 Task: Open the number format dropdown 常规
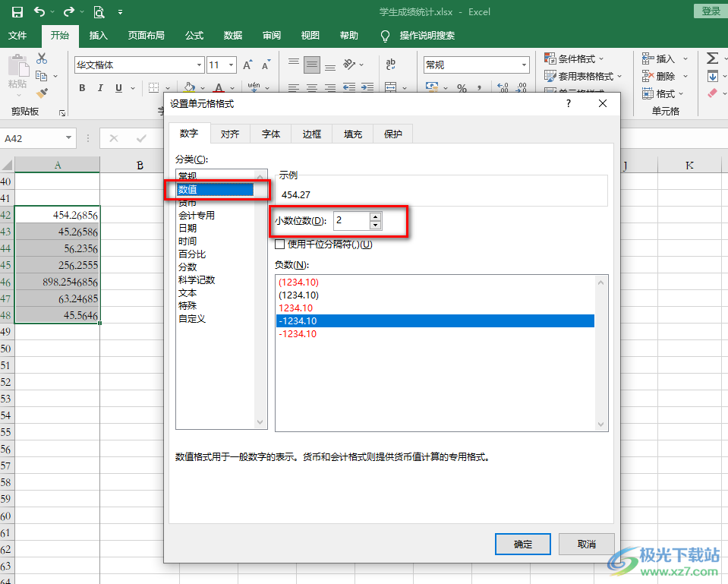point(524,65)
